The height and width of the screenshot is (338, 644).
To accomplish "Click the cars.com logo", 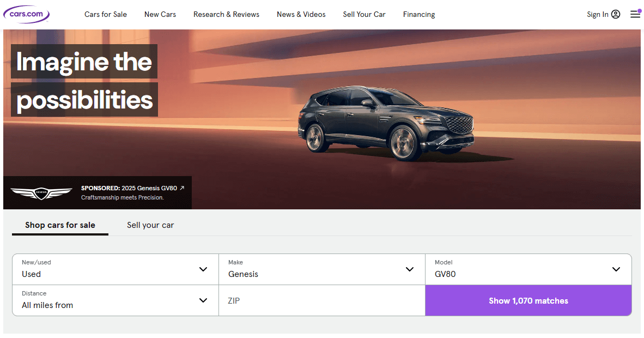I will click(x=26, y=13).
